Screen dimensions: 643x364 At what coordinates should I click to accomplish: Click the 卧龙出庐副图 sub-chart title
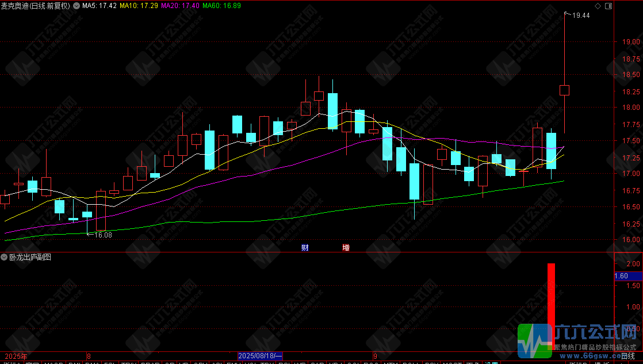[30, 258]
